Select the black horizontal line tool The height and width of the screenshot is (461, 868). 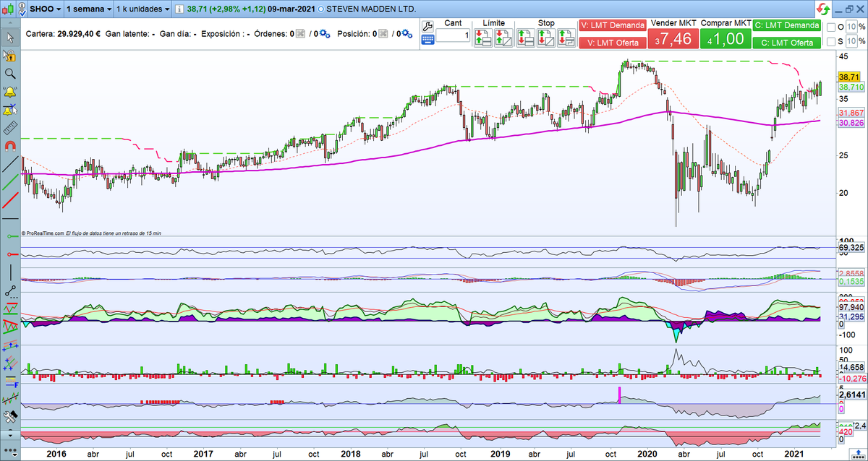point(10,218)
